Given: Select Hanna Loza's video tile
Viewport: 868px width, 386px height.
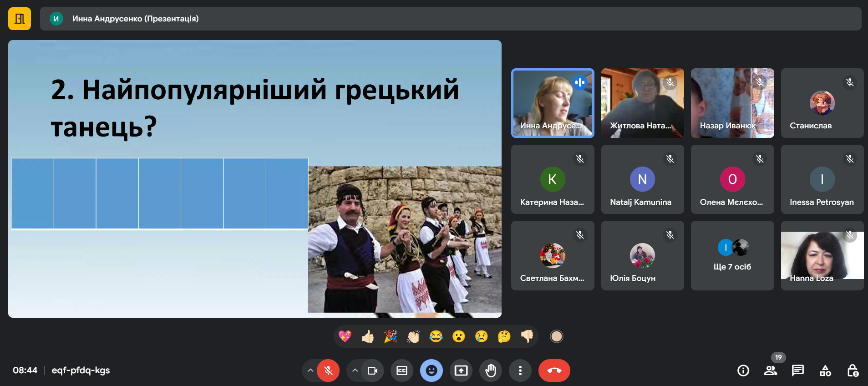Looking at the screenshot, I should (x=822, y=256).
